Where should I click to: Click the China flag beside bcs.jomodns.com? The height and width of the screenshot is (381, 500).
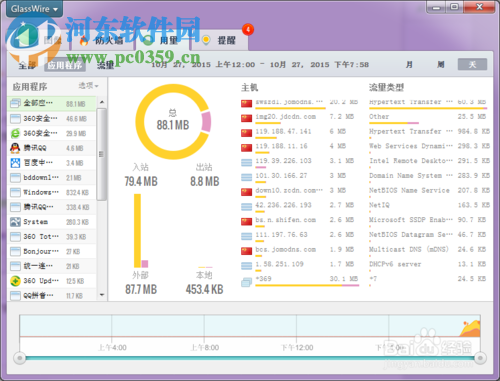(246, 251)
